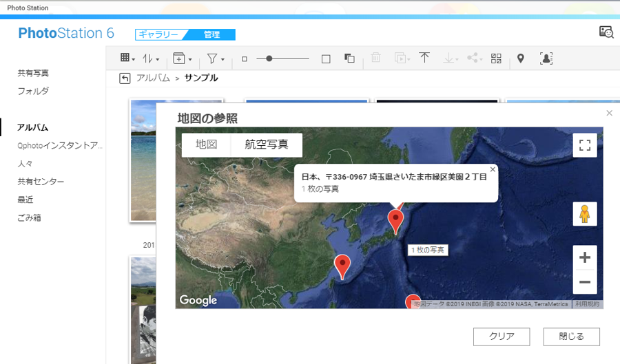This screenshot has width=620, height=364.
Task: Click the upload arrow icon
Action: pyautogui.click(x=424, y=58)
